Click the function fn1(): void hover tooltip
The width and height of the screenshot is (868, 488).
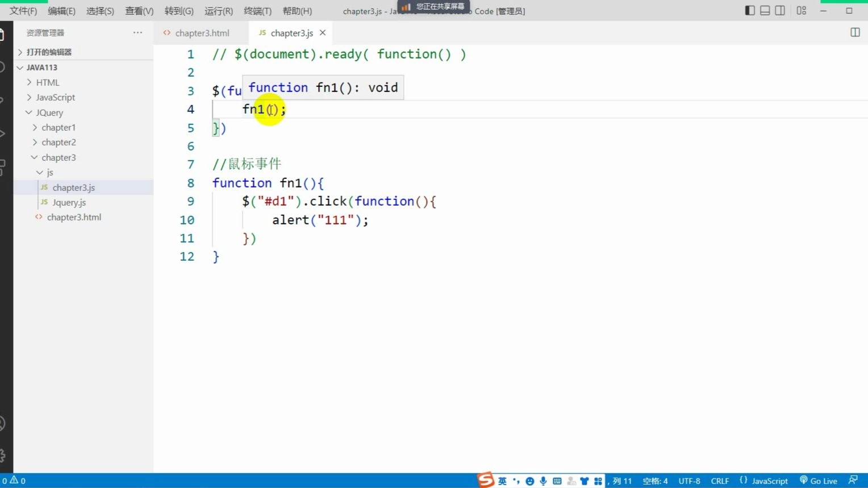[323, 87]
